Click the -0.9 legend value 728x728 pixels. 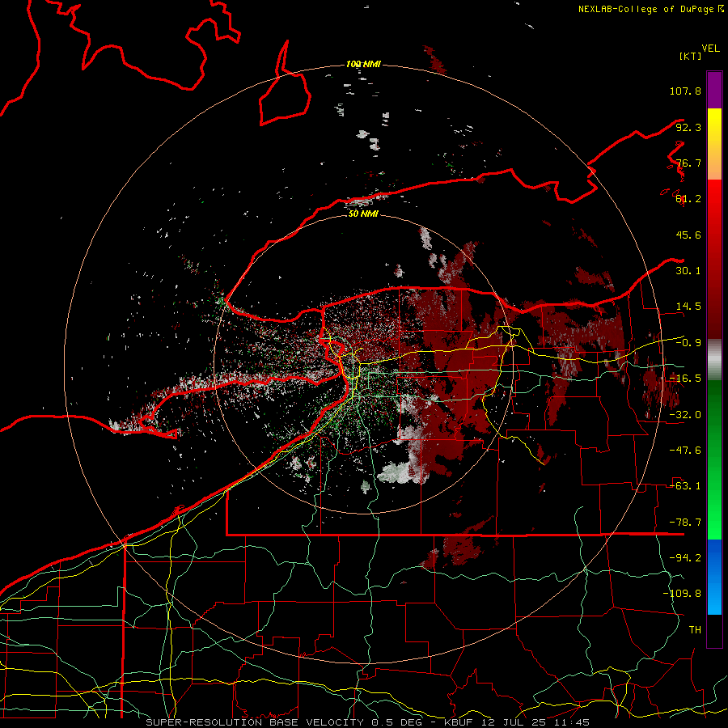[688, 343]
